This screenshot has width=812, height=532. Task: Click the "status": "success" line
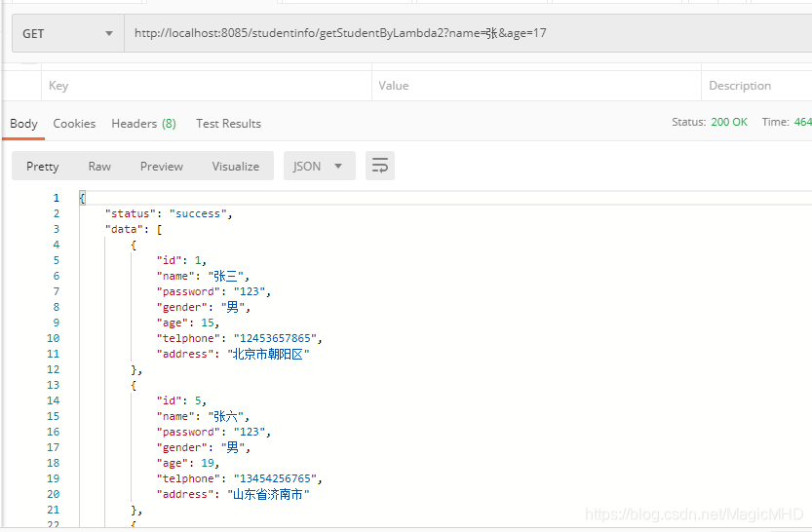[x=169, y=213]
